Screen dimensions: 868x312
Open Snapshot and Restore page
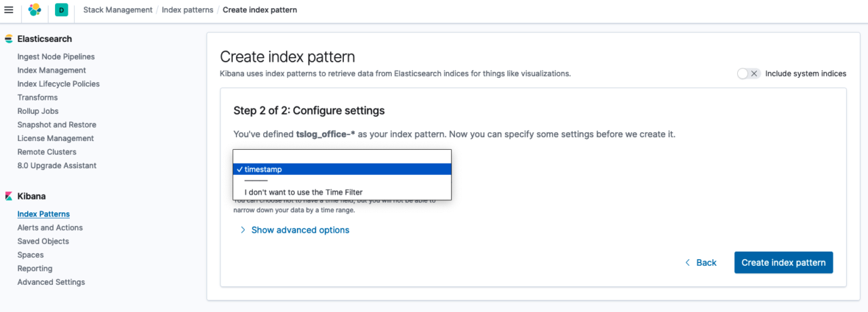click(57, 125)
